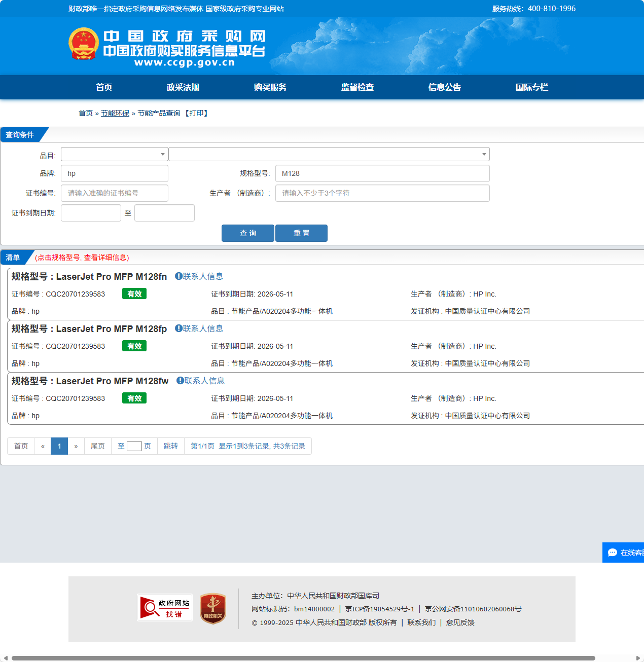
Task: Open 国际专栏 navigation menu
Action: pos(532,87)
